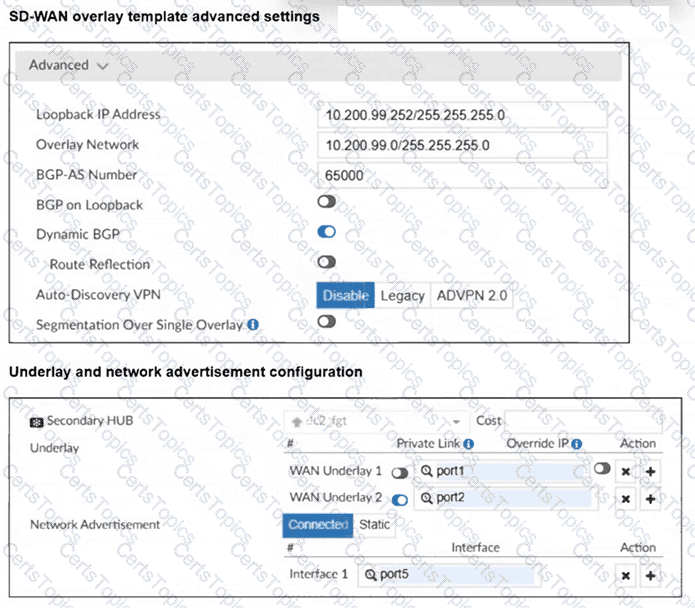Collapse the Advanced section chevron
Image resolution: width=695 pixels, height=608 pixels.
[x=103, y=65]
